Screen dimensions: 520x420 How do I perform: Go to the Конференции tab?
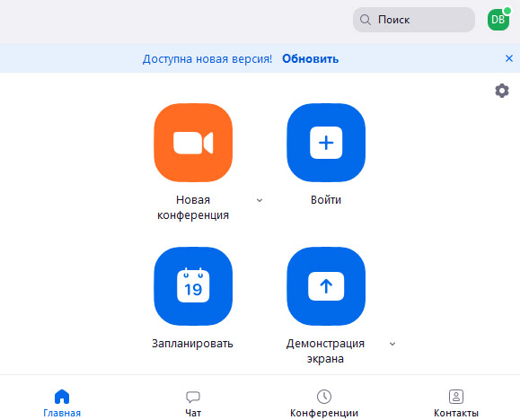point(324,403)
